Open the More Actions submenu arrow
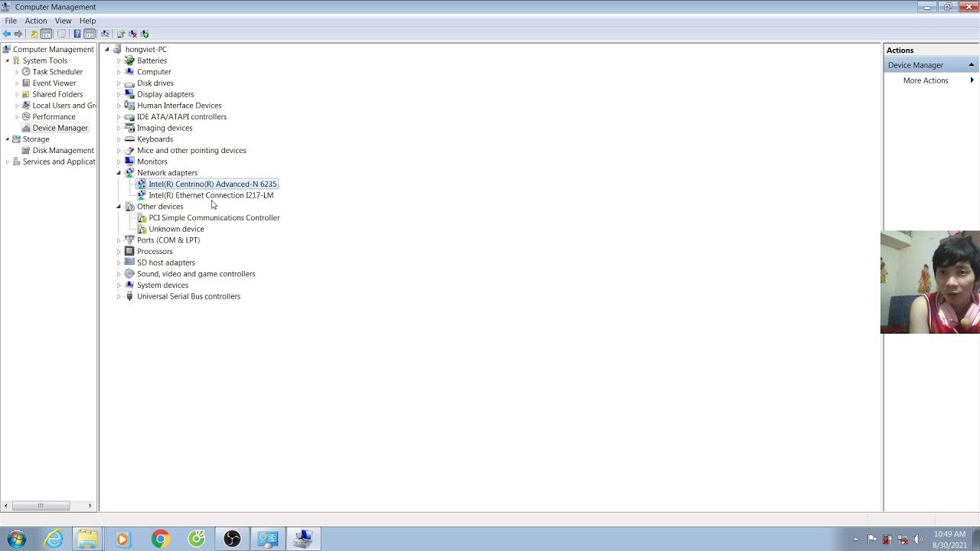Screen dimensions: 980x551 (x=972, y=80)
